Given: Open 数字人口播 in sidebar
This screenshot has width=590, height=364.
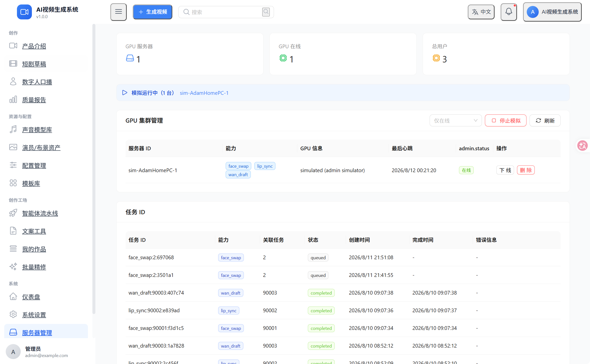Looking at the screenshot, I should click(x=37, y=82).
